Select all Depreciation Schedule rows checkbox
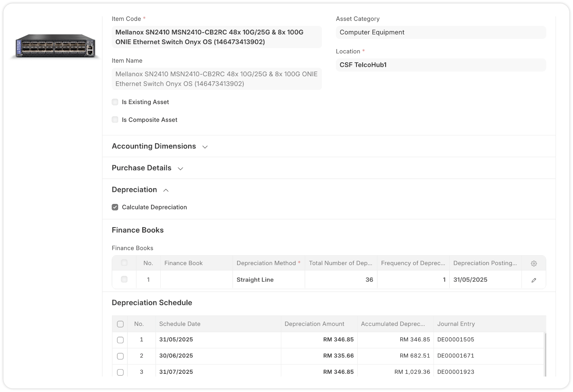 tap(120, 324)
